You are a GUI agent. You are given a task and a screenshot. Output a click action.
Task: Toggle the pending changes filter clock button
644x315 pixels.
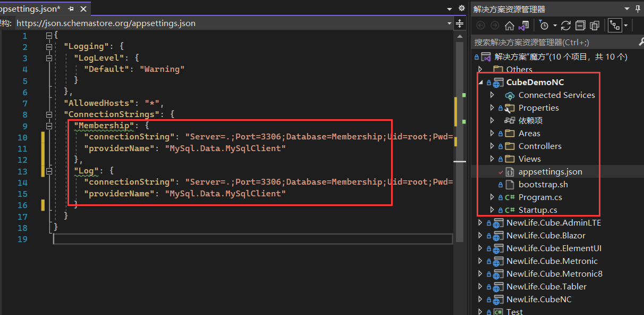tap(544, 26)
